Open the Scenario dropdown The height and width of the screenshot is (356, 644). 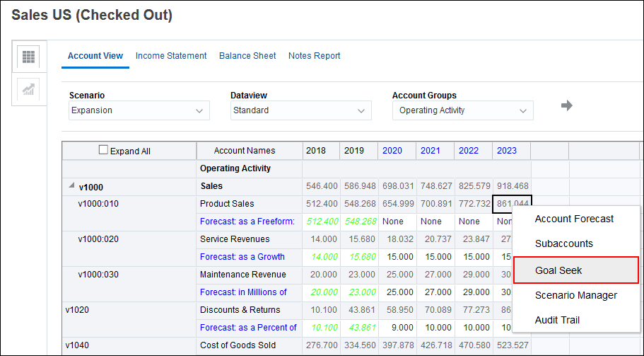point(139,110)
